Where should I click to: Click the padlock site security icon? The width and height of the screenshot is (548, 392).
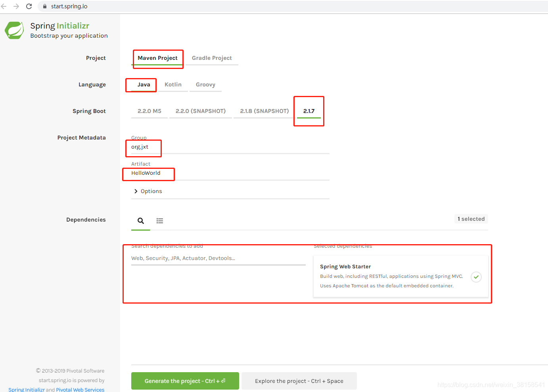pos(45,6)
